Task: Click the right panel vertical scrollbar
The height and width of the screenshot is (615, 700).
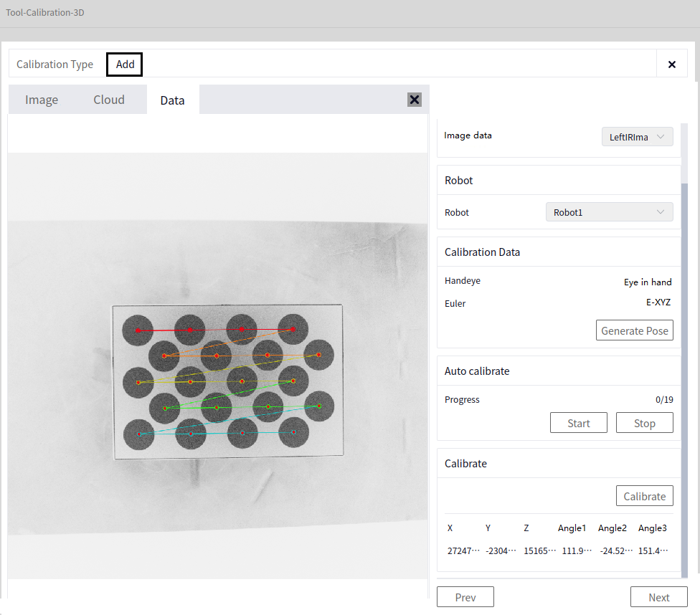Action: [x=684, y=379]
